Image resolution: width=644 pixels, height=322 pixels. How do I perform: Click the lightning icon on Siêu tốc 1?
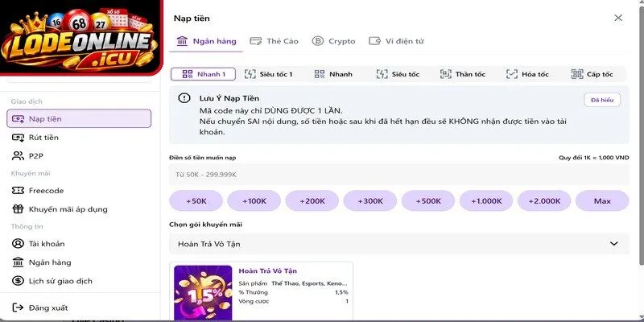tap(250, 74)
